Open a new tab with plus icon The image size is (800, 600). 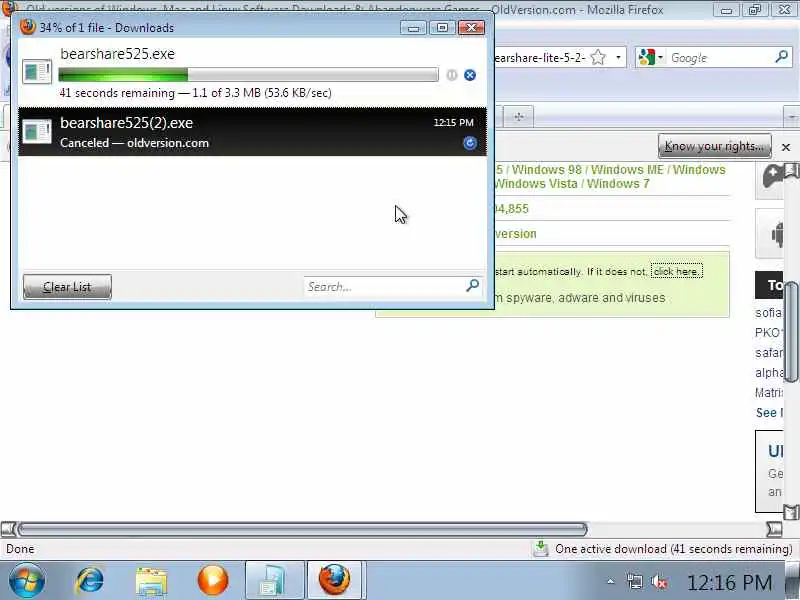[519, 117]
